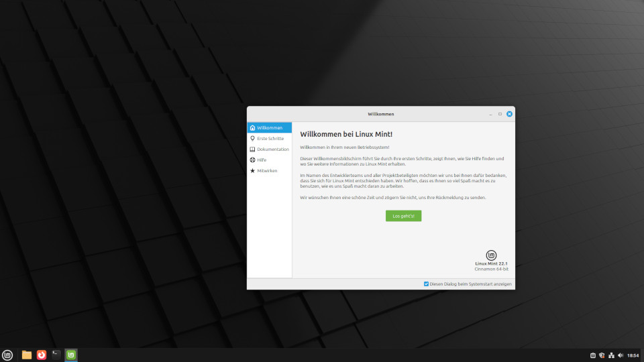Image resolution: width=644 pixels, height=362 pixels.
Task: Click the tray applet left of the shield
Action: click(592, 355)
